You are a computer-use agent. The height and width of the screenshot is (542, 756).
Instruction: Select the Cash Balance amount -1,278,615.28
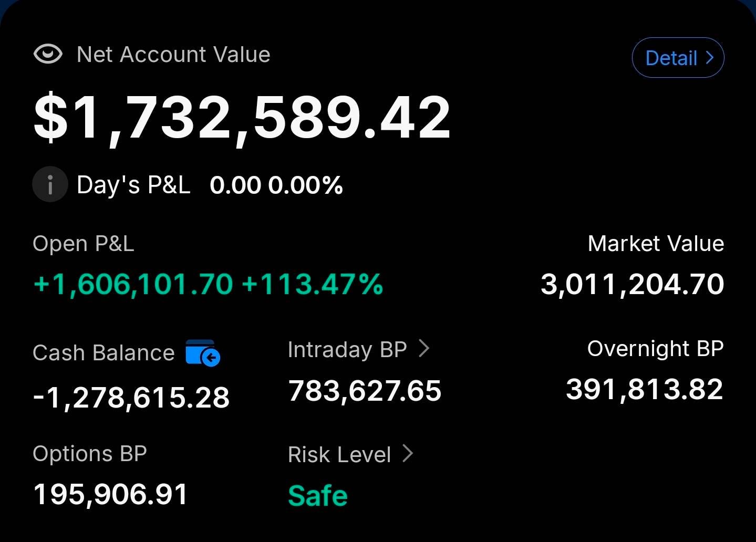pyautogui.click(x=131, y=398)
